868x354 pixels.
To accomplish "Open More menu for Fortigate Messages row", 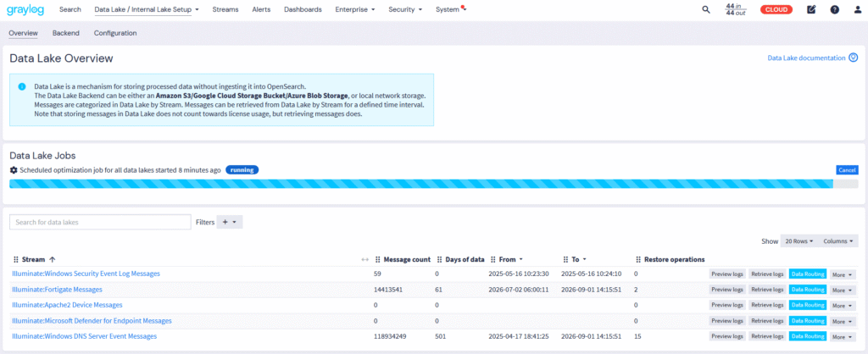I will pyautogui.click(x=843, y=290).
